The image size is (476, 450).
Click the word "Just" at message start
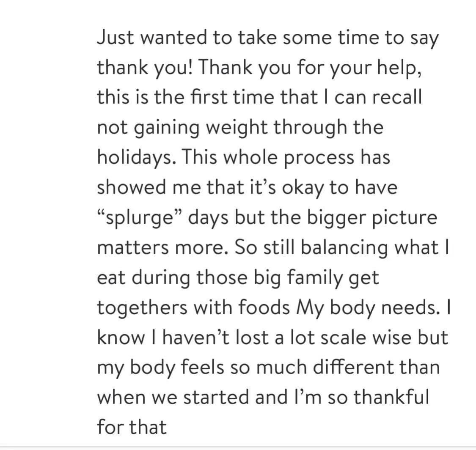(116, 37)
